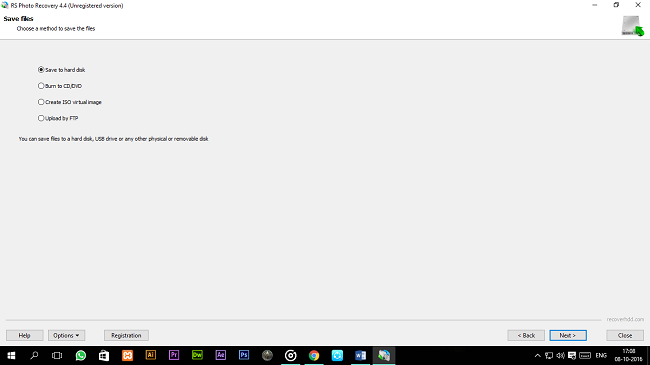Click the Save files heading text
The image size is (650, 365).
pos(18,19)
